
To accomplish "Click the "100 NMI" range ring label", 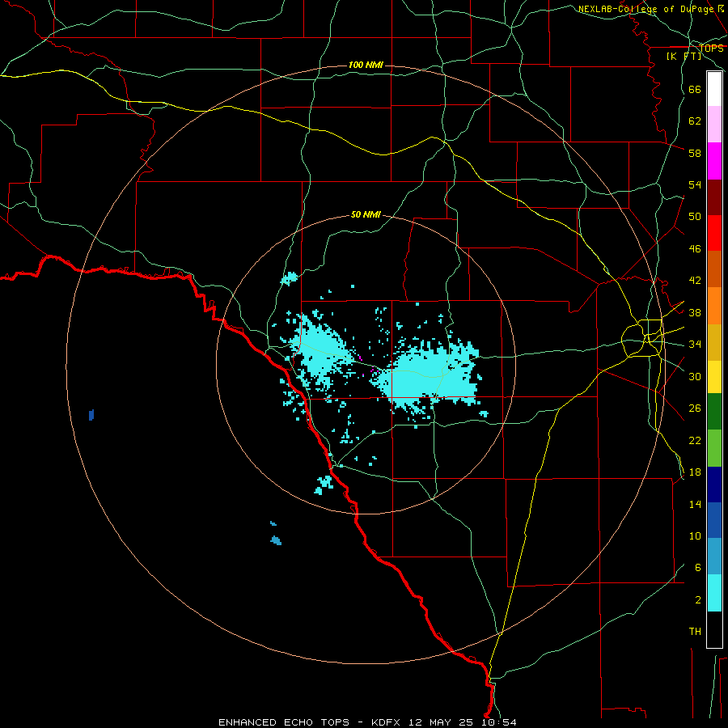I will (x=366, y=65).
